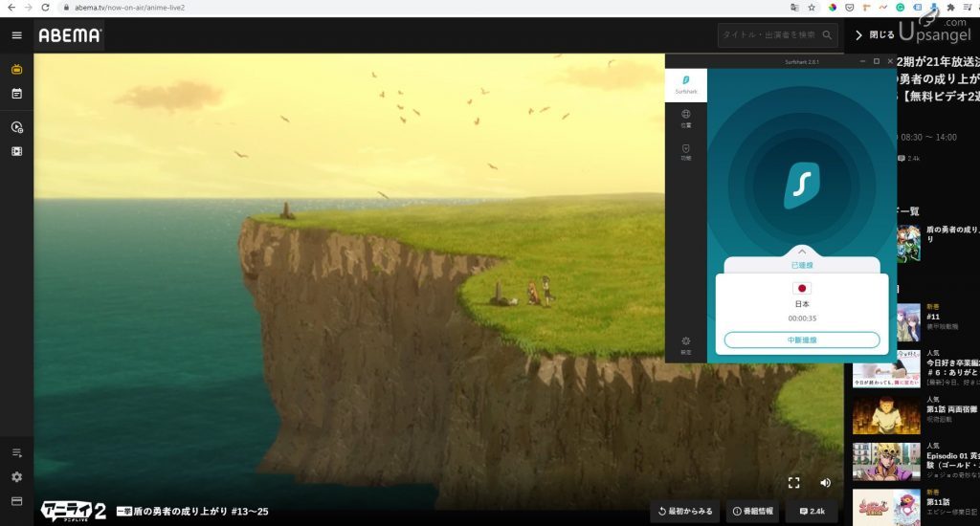Open 番組情報 program info
The height and width of the screenshot is (526, 980).
pos(752,511)
